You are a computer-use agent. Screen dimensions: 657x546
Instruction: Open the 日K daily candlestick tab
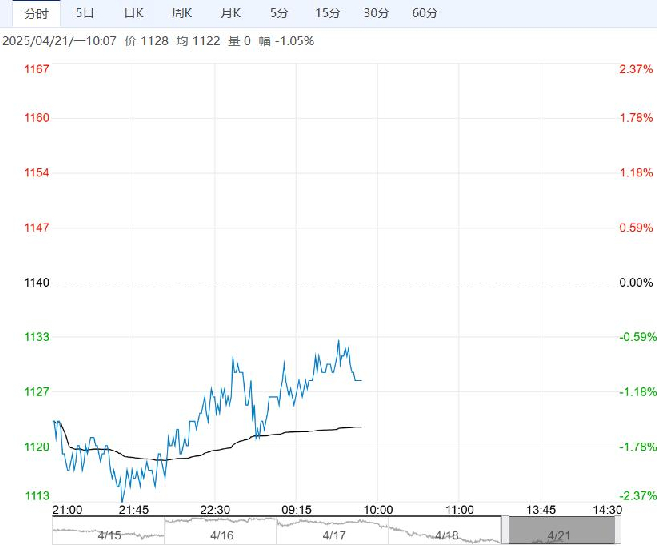pos(134,13)
